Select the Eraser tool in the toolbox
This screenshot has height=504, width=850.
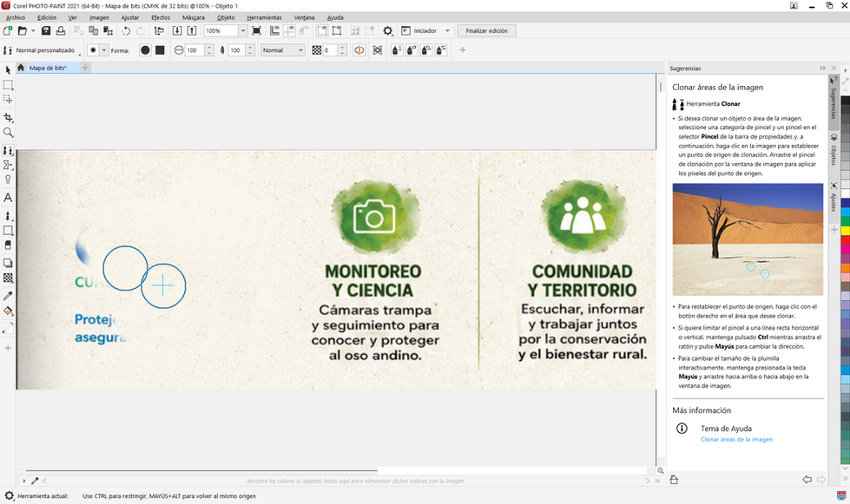(x=8, y=245)
